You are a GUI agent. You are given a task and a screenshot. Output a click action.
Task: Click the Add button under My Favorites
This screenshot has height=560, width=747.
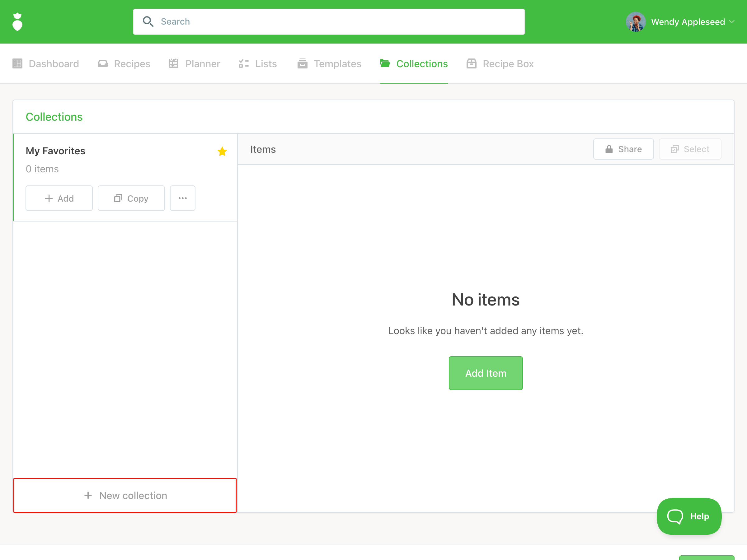point(59,198)
